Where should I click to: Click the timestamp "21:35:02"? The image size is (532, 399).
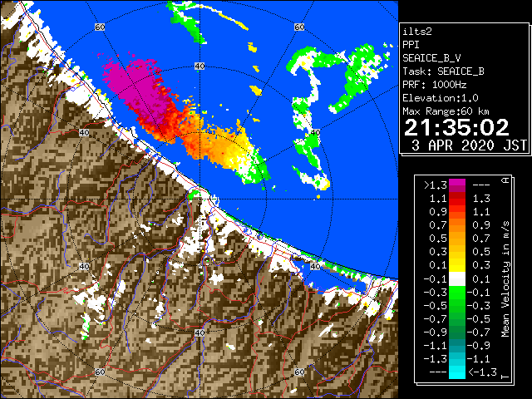pyautogui.click(x=456, y=127)
